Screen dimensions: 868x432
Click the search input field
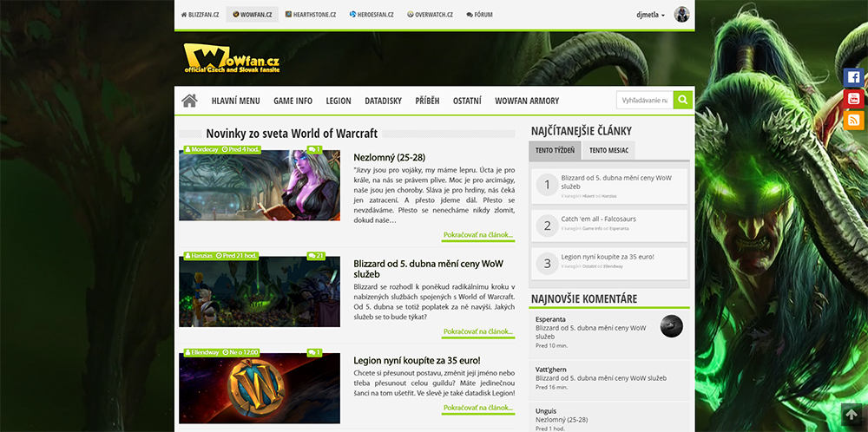click(x=644, y=101)
